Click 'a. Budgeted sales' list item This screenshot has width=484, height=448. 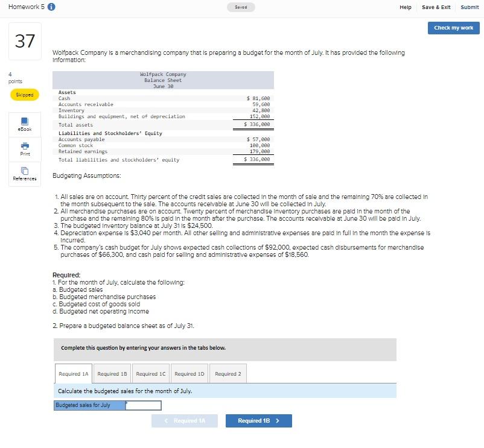[x=77, y=289]
